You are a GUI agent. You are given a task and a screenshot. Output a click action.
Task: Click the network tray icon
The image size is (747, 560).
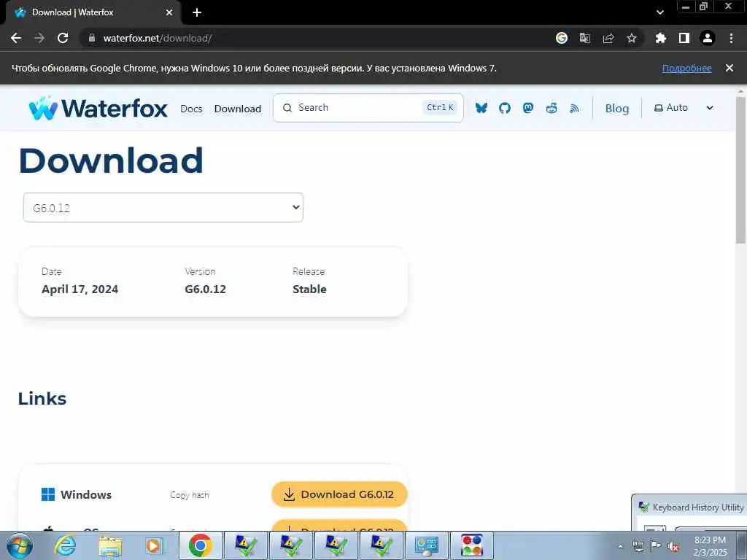[x=638, y=547]
